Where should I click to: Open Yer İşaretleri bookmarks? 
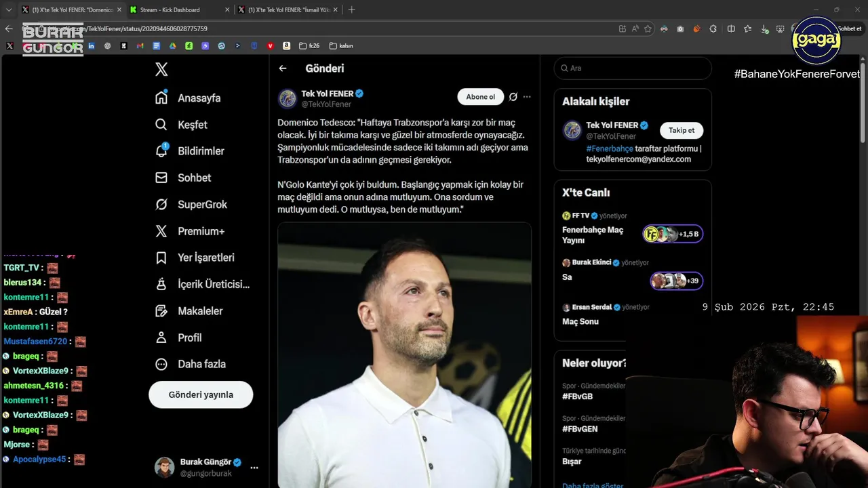tap(195, 258)
